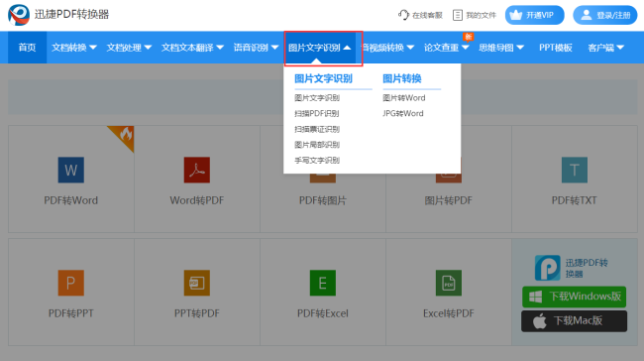Select 手写文字识别 menu entry
644x361 pixels.
[317, 161]
